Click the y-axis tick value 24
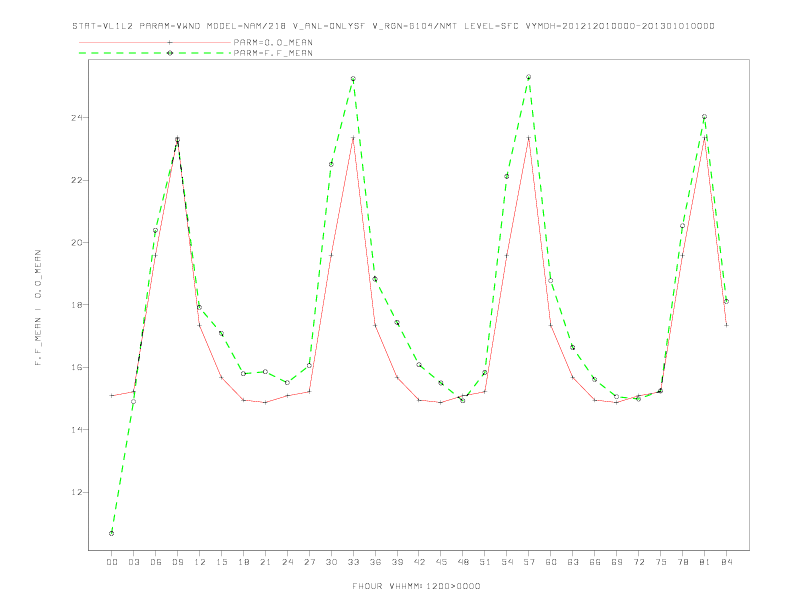 (x=77, y=118)
